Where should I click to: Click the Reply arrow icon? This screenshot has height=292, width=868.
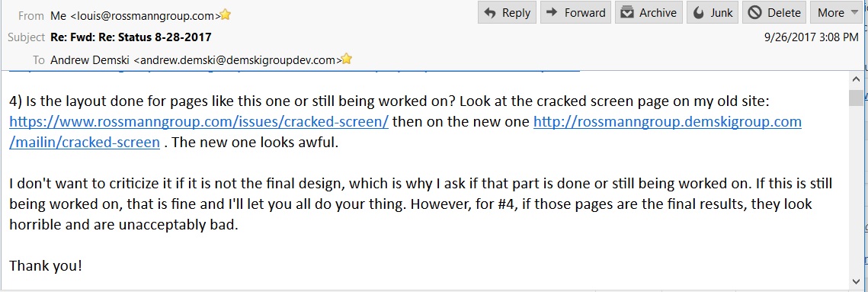tap(489, 13)
